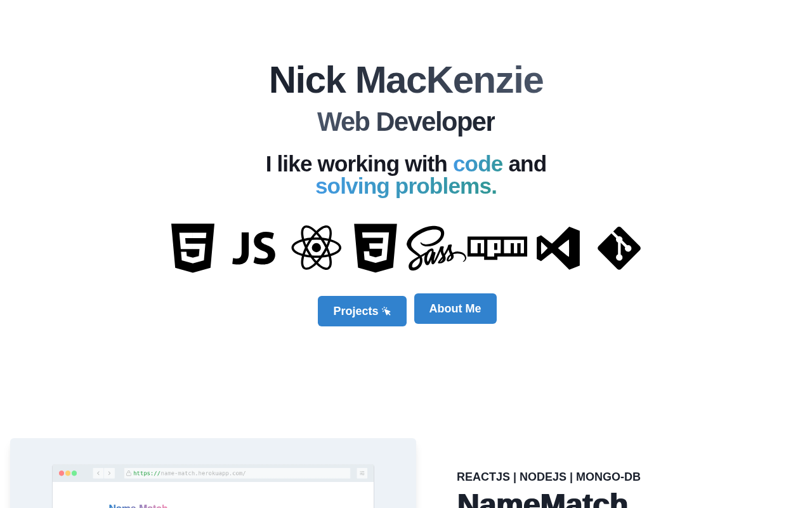
Task: Click the forward arrow in browser mockup
Action: 110,473
